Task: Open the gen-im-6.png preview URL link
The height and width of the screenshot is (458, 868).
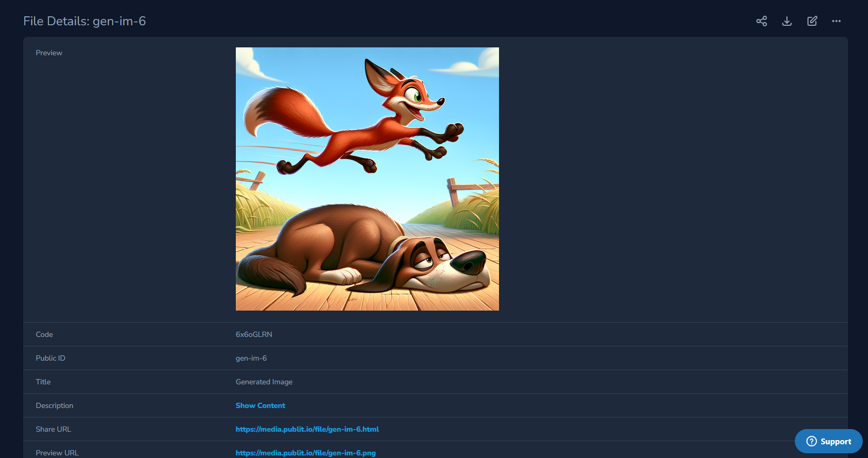Action: [x=305, y=453]
